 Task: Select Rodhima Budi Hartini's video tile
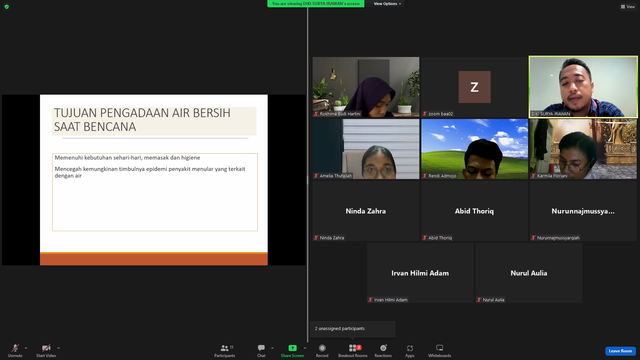pyautogui.click(x=366, y=87)
